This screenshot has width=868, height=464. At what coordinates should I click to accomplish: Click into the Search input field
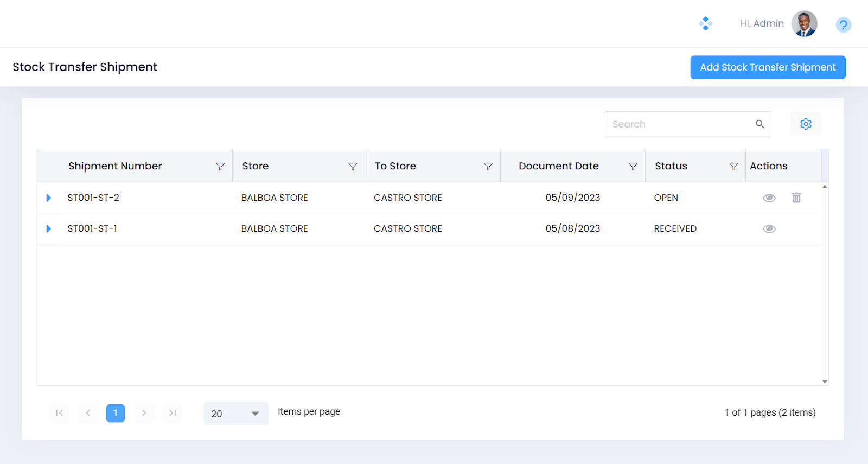(678, 124)
